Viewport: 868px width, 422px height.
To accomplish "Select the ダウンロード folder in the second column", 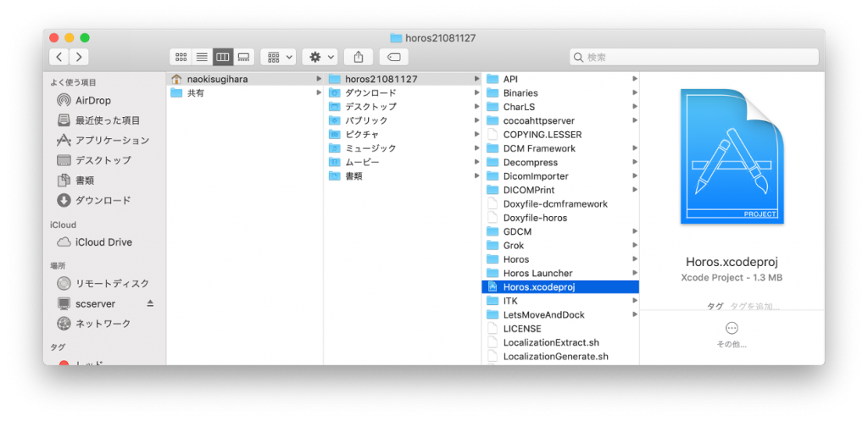I will click(403, 93).
